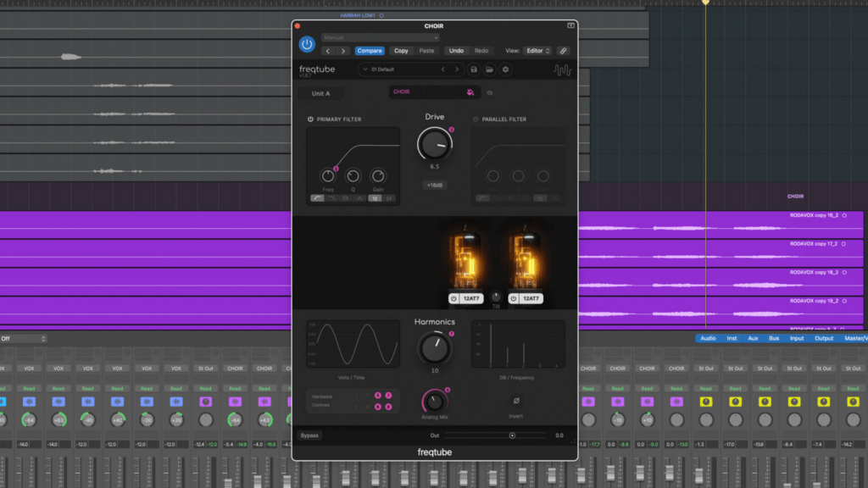Image resolution: width=868 pixels, height=488 pixels.
Task: Select bell shape in Primary Filter
Action: click(346, 198)
